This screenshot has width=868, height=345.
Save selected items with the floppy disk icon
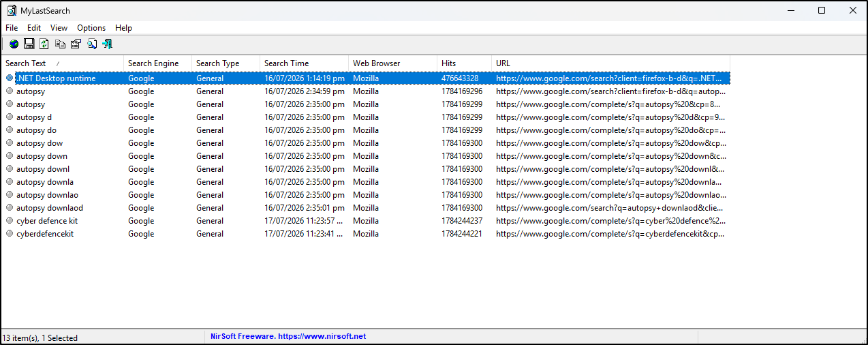[x=29, y=44]
